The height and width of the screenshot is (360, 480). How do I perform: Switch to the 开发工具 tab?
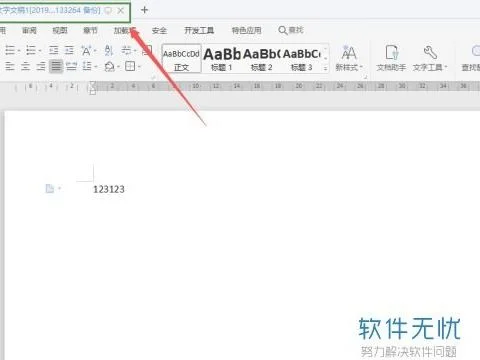coord(199,31)
